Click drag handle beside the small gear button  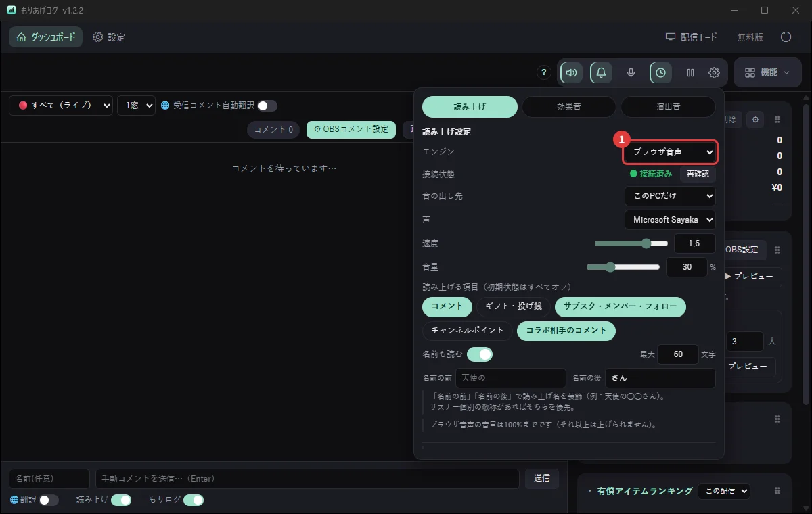(777, 120)
